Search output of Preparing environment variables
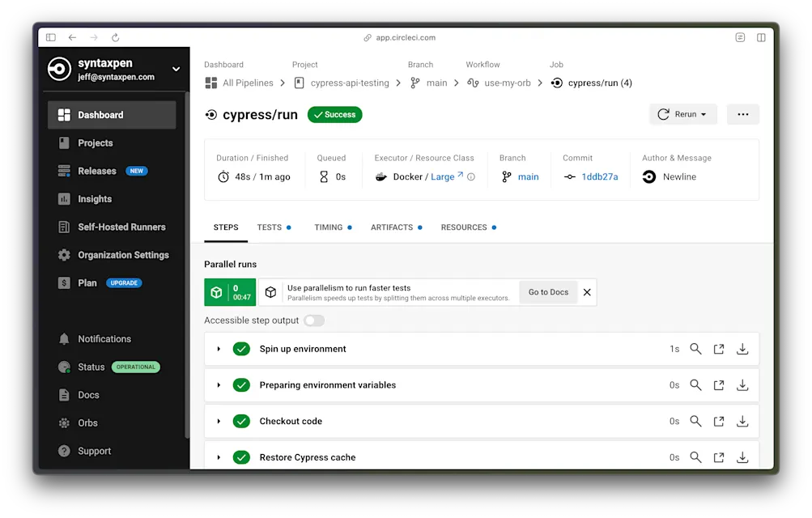 tap(695, 385)
